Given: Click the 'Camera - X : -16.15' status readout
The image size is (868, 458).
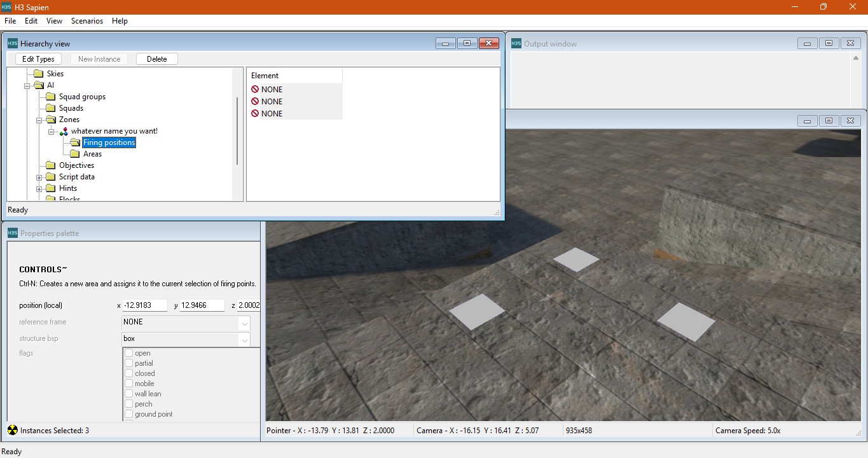Looking at the screenshot, I should pyautogui.click(x=478, y=431).
